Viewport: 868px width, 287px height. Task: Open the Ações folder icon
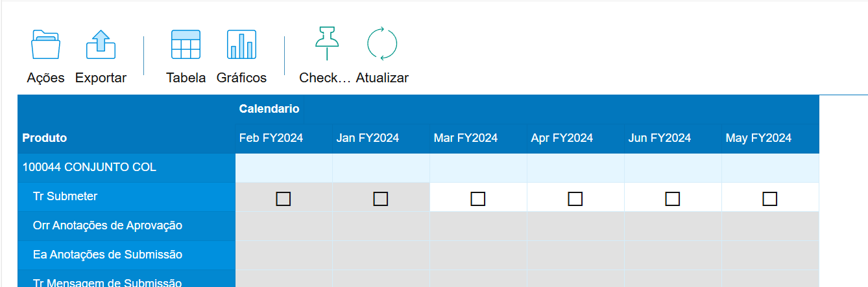(x=45, y=45)
